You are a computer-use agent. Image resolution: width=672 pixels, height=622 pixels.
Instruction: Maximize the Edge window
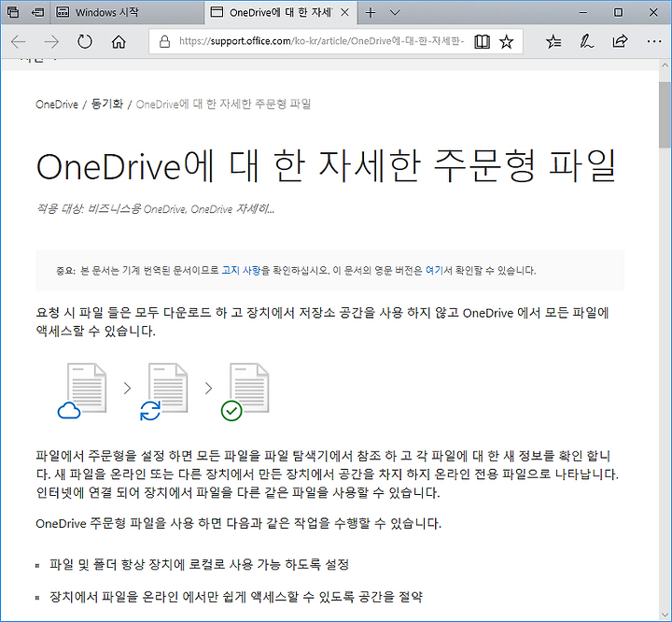click(618, 12)
